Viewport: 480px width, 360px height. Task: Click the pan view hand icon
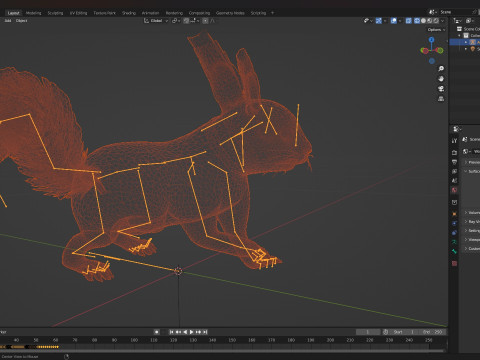(x=441, y=79)
